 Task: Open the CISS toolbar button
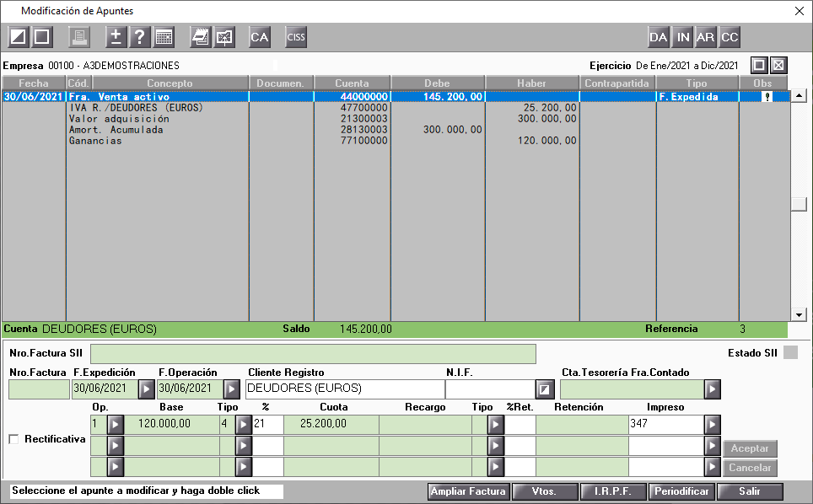pyautogui.click(x=296, y=37)
